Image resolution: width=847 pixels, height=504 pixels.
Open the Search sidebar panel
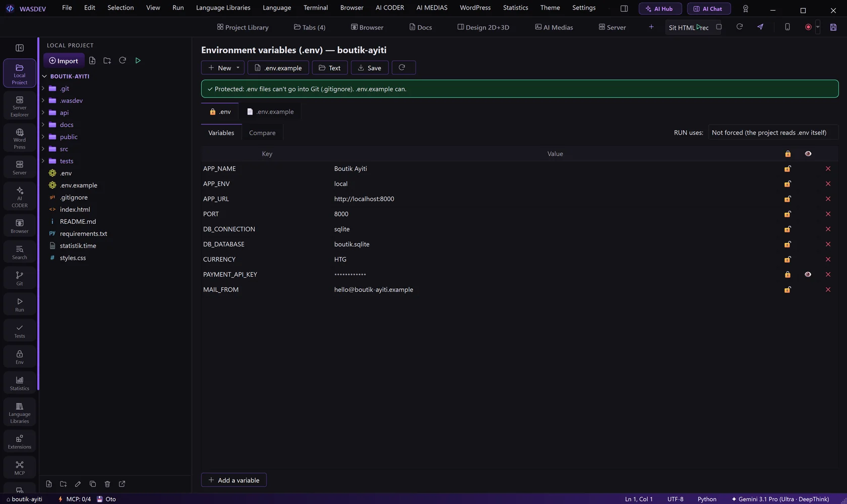click(20, 252)
